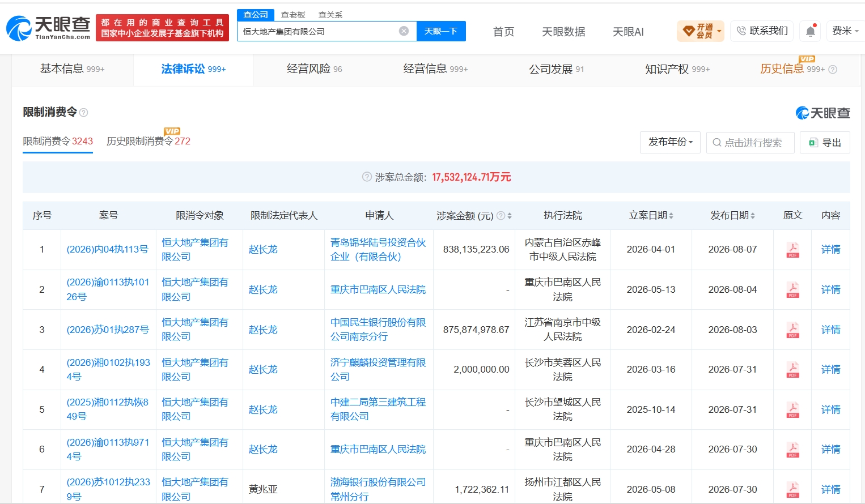Open PDF for case (2026)内04执113号
The width and height of the screenshot is (865, 504).
(x=792, y=250)
